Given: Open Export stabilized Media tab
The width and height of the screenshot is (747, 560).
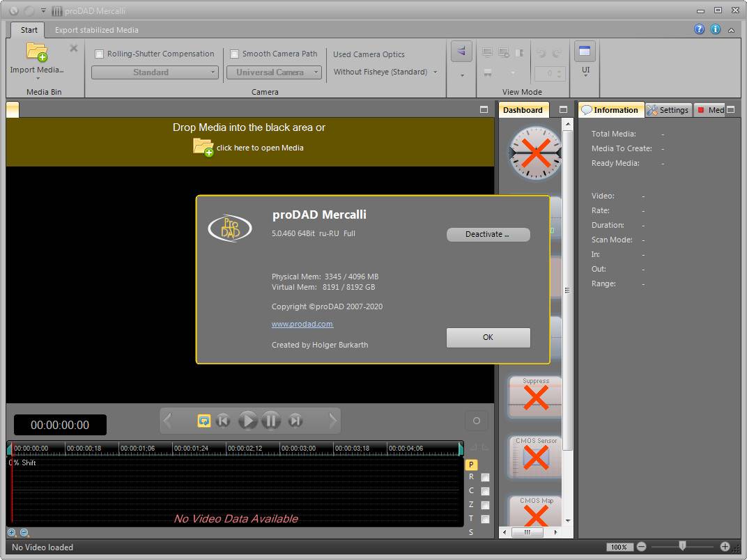Looking at the screenshot, I should click(97, 30).
